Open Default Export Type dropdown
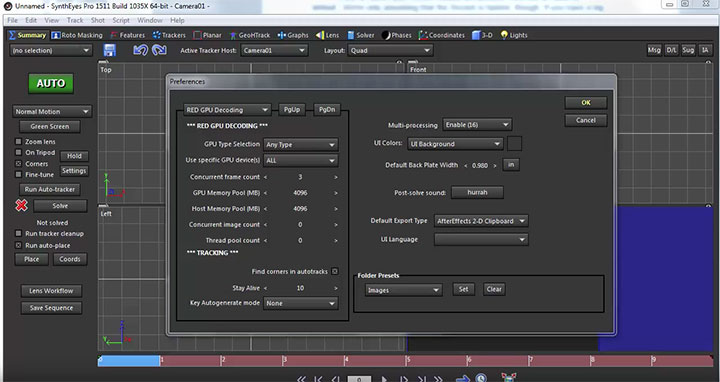720x382 pixels. pyautogui.click(x=481, y=221)
